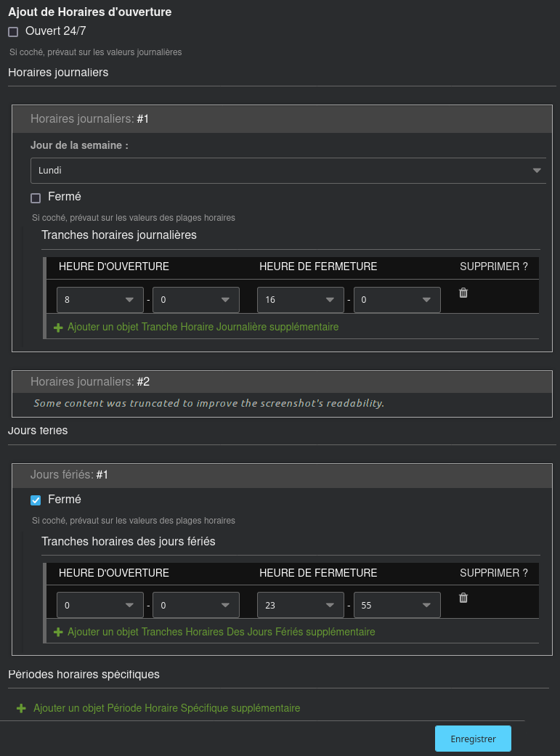Open daily opening hour dropdown showing 8

coord(100,300)
